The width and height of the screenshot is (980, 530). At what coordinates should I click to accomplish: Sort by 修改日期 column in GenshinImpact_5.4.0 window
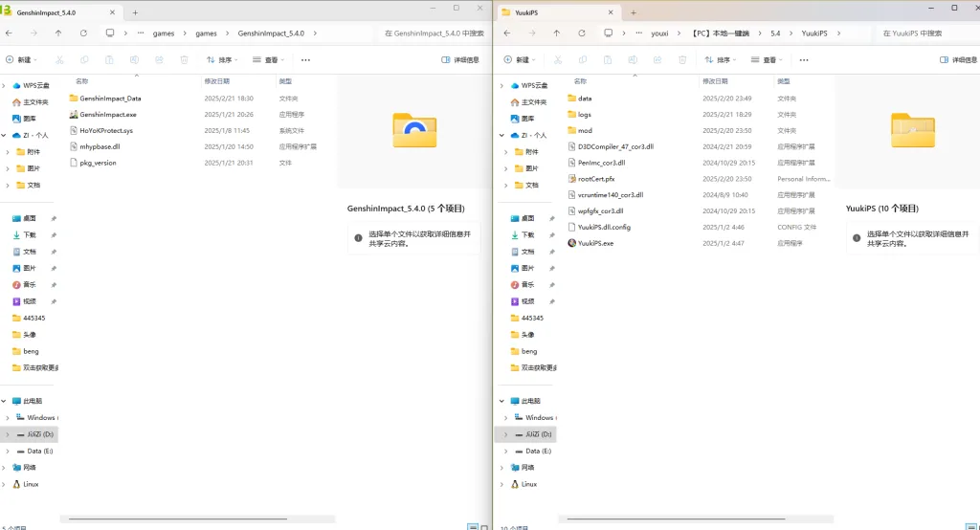coord(217,81)
